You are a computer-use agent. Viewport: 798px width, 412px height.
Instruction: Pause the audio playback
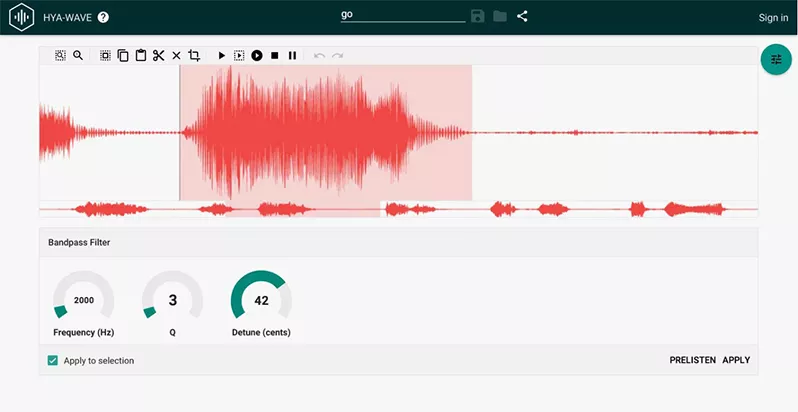coord(292,56)
